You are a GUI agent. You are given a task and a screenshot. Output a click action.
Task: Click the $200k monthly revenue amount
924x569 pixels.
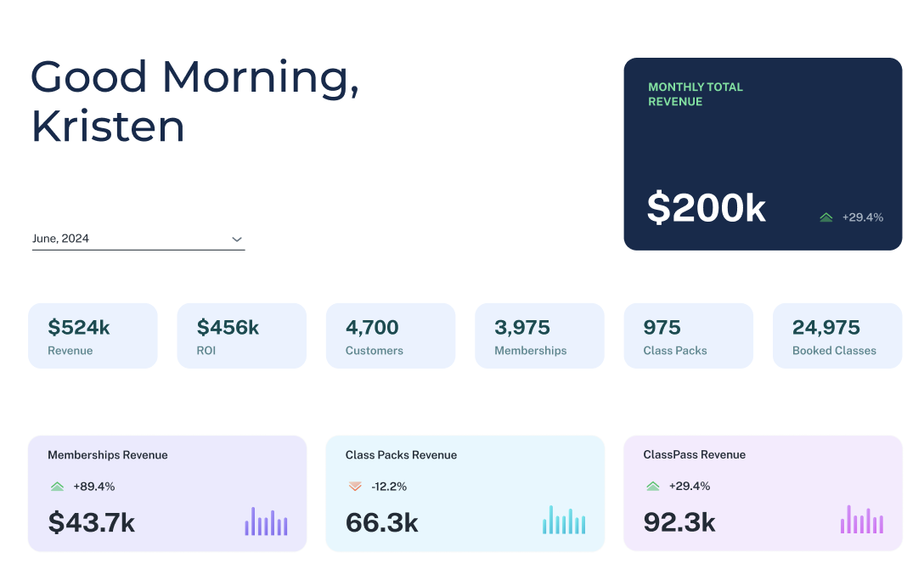pyautogui.click(x=707, y=209)
